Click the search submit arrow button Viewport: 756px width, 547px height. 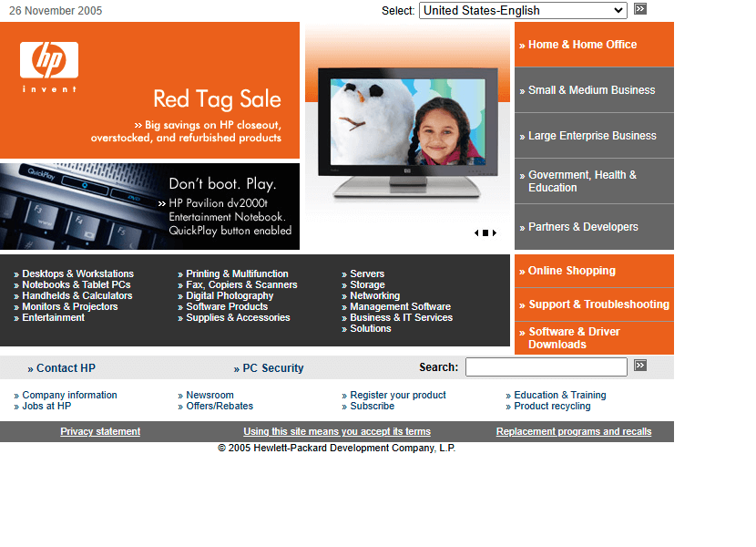pyautogui.click(x=639, y=366)
